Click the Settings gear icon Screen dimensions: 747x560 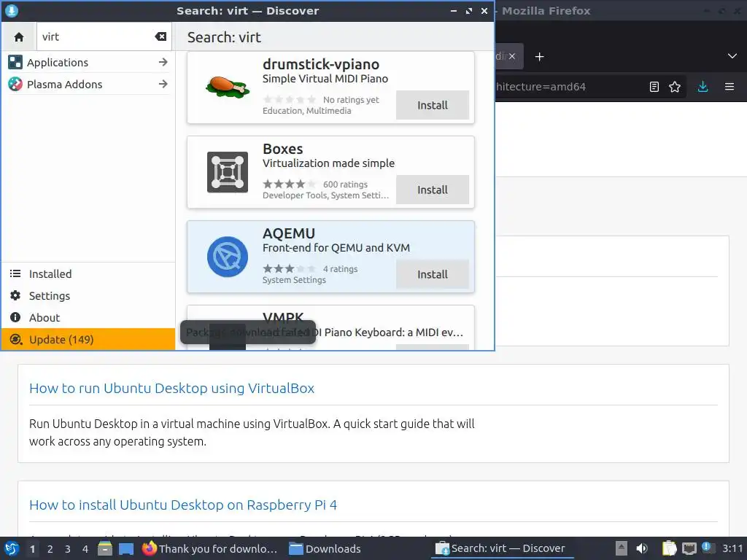click(15, 295)
